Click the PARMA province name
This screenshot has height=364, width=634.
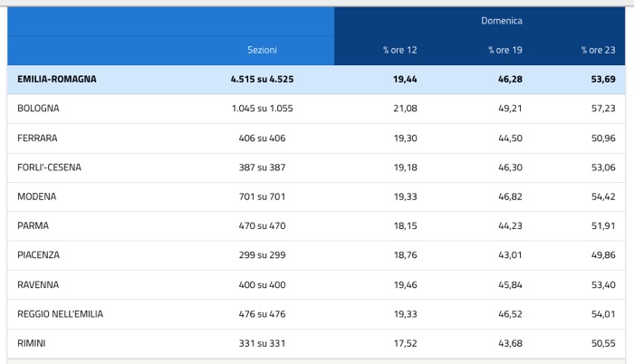(x=33, y=226)
